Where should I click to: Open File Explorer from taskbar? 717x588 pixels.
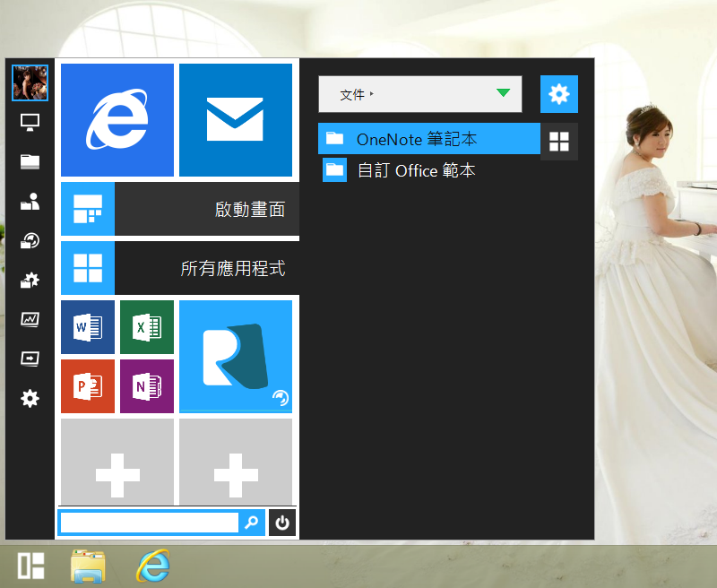(88, 566)
